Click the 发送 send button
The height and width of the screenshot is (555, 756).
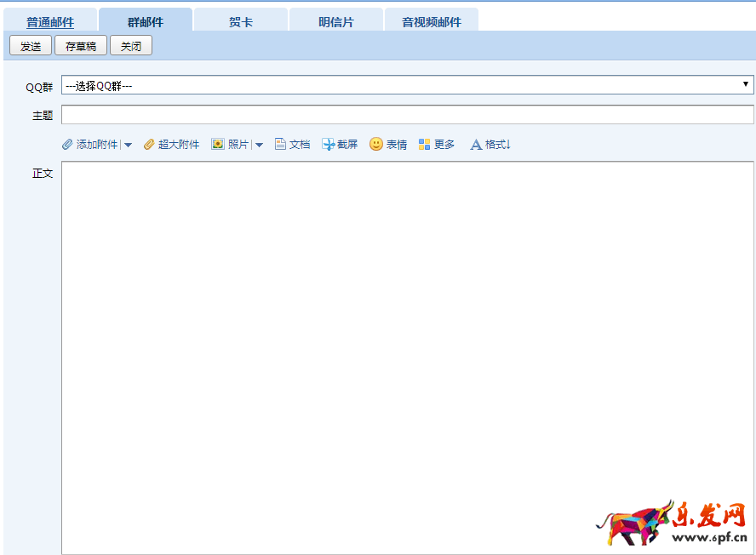(x=31, y=46)
